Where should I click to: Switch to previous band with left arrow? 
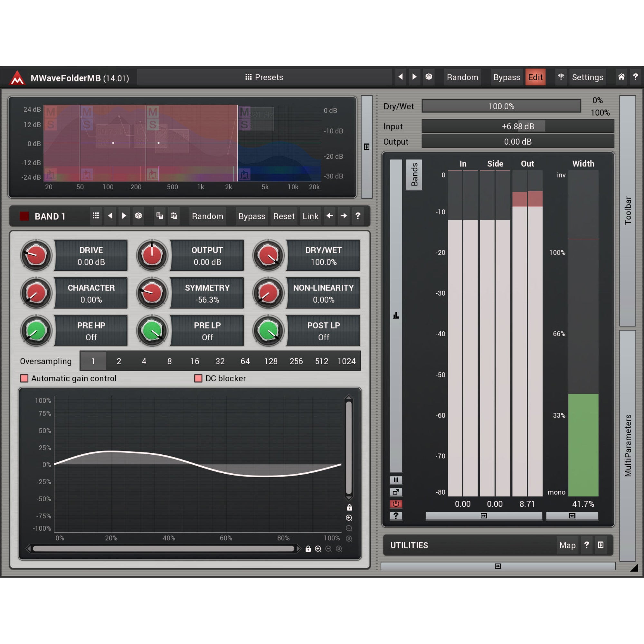pos(329,216)
